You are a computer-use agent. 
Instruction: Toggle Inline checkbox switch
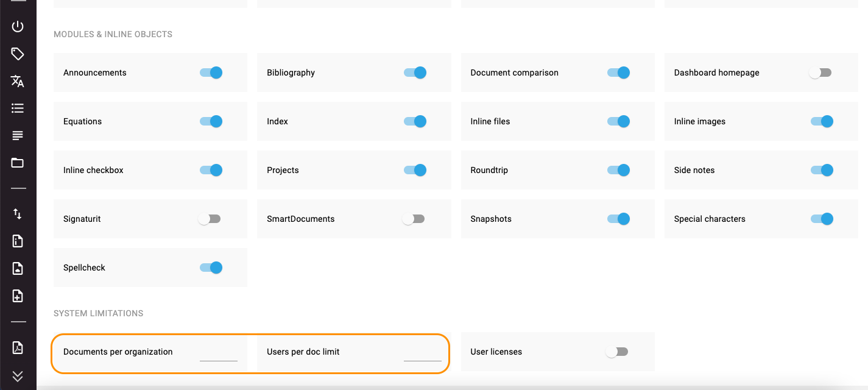point(211,170)
